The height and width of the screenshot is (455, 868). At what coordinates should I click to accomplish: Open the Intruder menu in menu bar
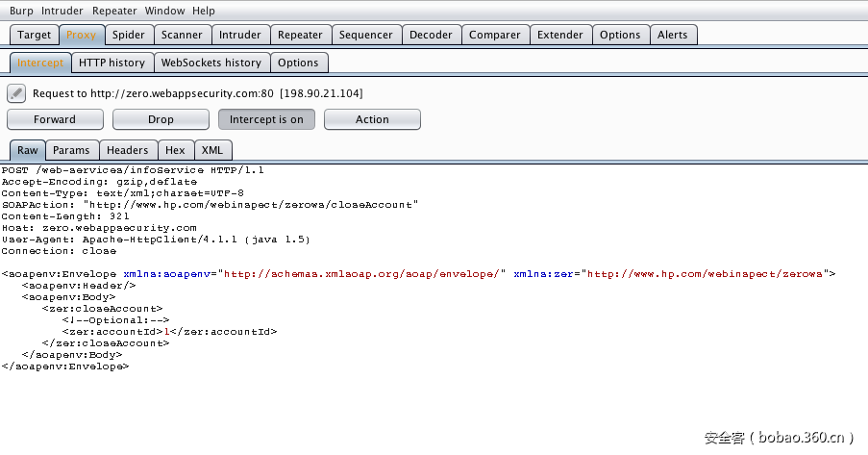(x=62, y=11)
